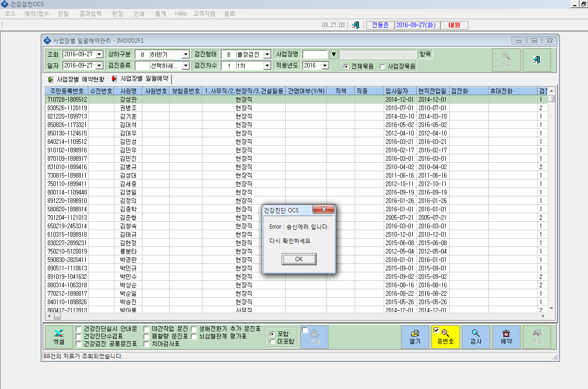This screenshot has width=588, height=389.
Task: Click the 증번호 magnifier icon button
Action: [446, 337]
